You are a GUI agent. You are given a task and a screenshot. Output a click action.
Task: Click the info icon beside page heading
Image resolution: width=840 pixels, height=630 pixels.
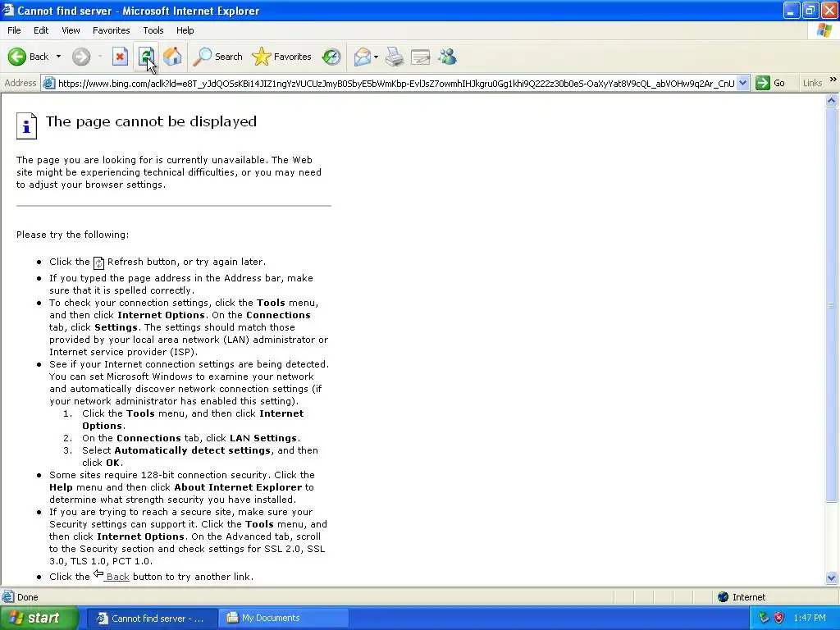point(26,126)
